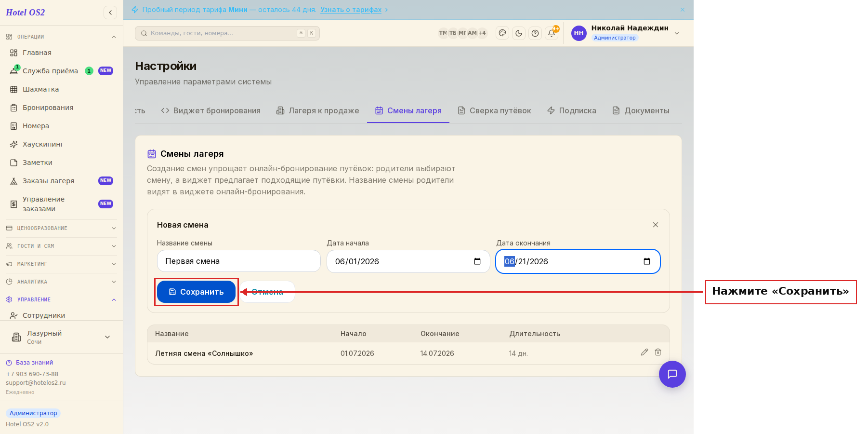Open help question mark icon
Screen dimensions: 868x434
click(x=535, y=33)
